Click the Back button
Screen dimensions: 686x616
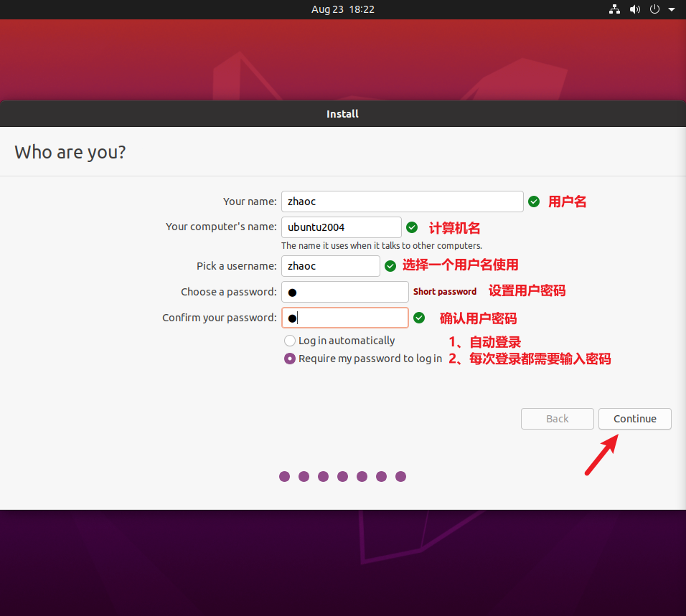[x=557, y=419]
